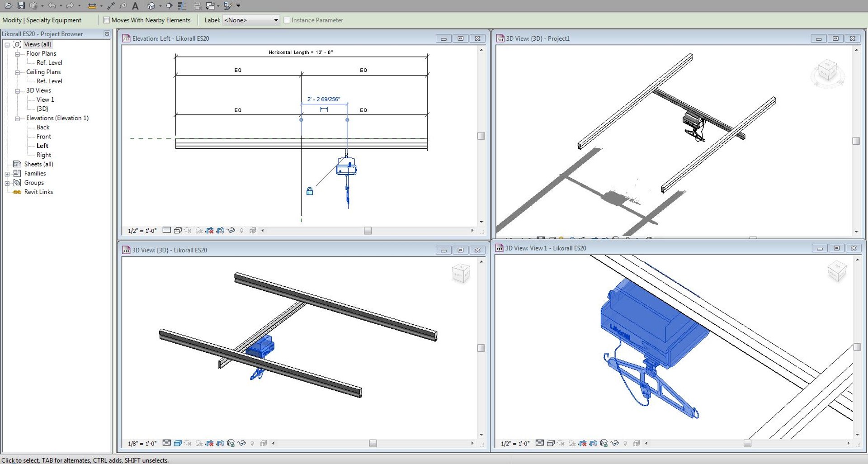Click the Open folder icon in quick access toolbar
This screenshot has height=464, width=868.
pos(9,5)
